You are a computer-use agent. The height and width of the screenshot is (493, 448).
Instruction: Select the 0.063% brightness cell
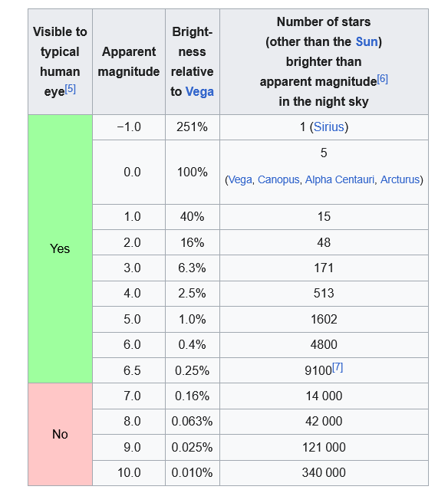click(x=193, y=422)
